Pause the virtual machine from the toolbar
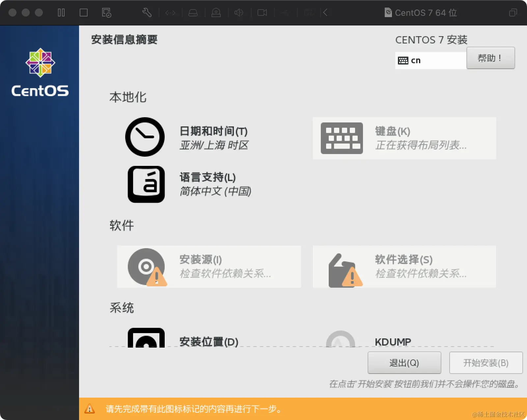 [x=61, y=13]
